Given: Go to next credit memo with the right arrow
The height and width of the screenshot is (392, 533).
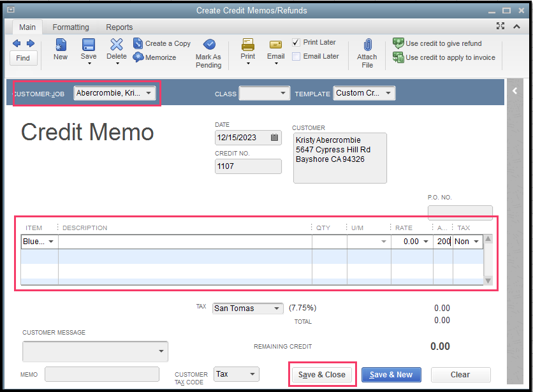Looking at the screenshot, I should [x=31, y=43].
